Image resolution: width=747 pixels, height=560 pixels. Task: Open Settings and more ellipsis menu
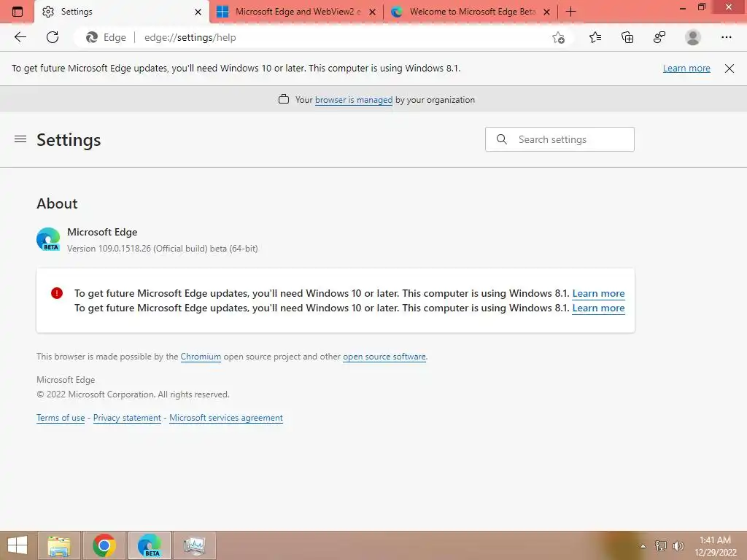726,37
